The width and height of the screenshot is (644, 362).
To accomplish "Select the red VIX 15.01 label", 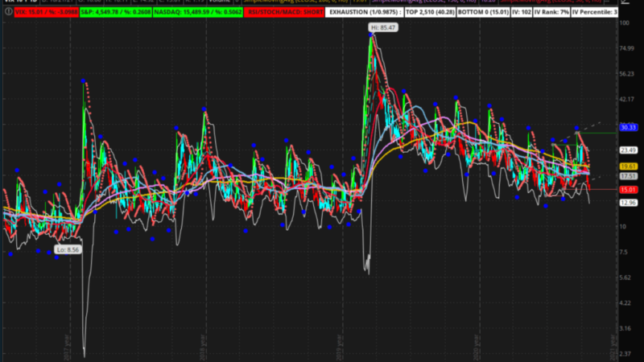I will coord(46,12).
